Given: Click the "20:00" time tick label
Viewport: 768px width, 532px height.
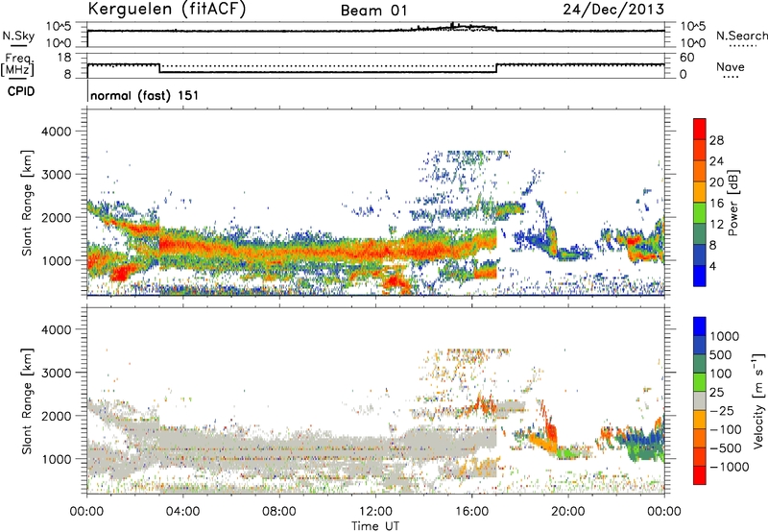Looking at the screenshot, I should point(568,512).
